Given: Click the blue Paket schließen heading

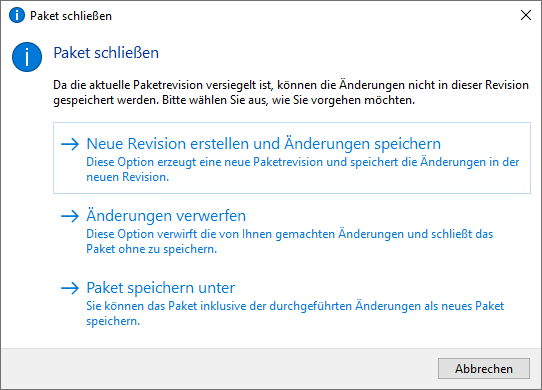Looking at the screenshot, I should [106, 53].
